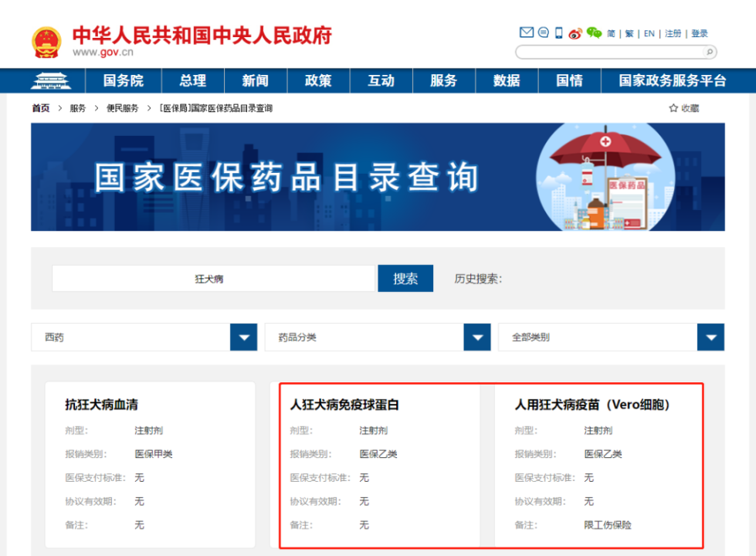
Task: Click the arrow of the 全部类别 dropdown
Action: click(x=710, y=337)
